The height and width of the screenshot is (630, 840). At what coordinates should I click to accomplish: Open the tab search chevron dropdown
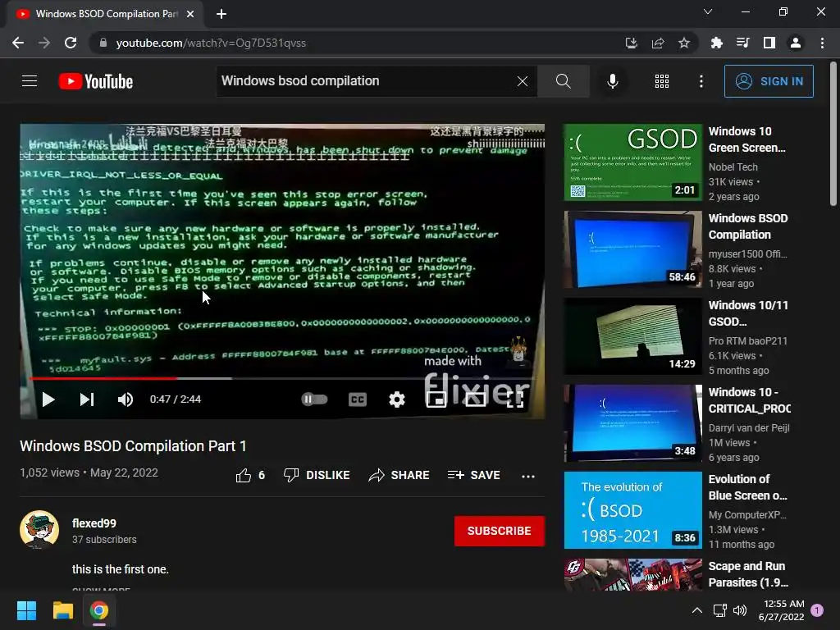coord(708,11)
